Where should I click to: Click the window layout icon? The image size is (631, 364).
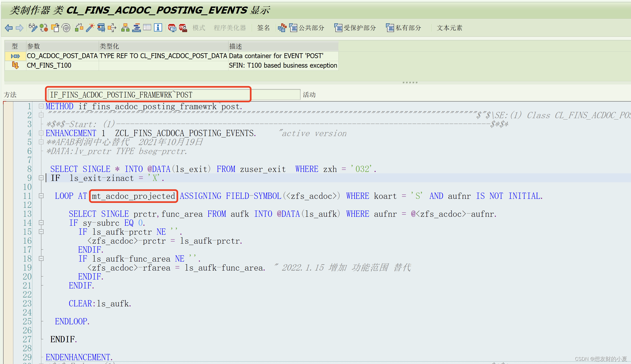click(x=147, y=27)
